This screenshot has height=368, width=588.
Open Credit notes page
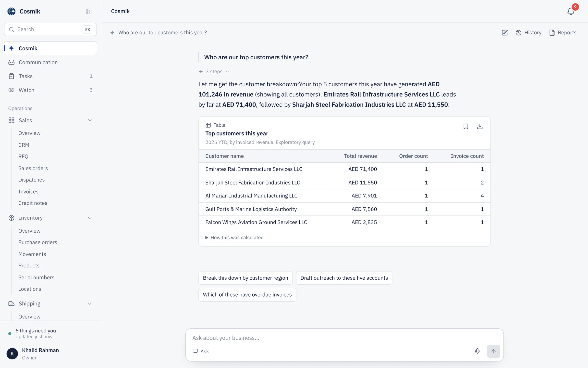[33, 203]
